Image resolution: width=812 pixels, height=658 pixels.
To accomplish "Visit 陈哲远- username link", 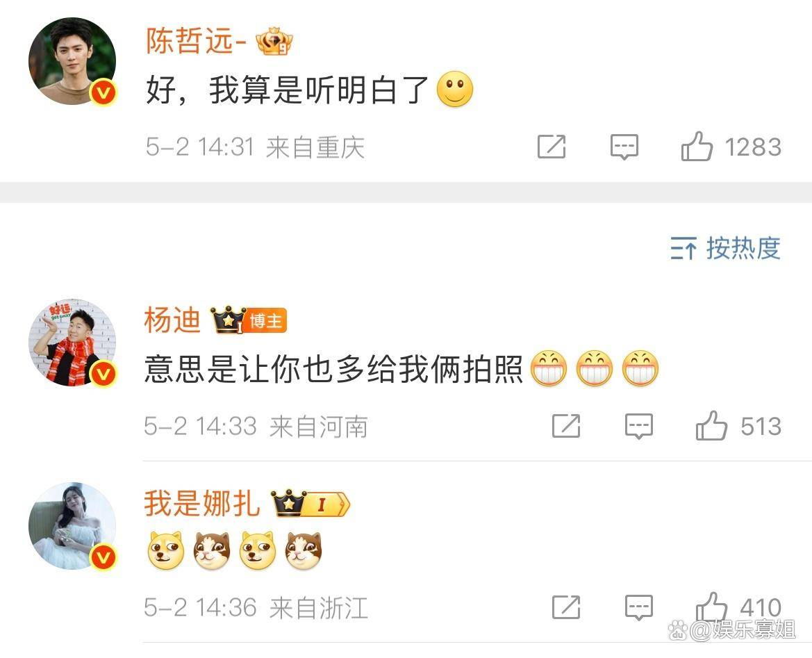I will (196, 40).
